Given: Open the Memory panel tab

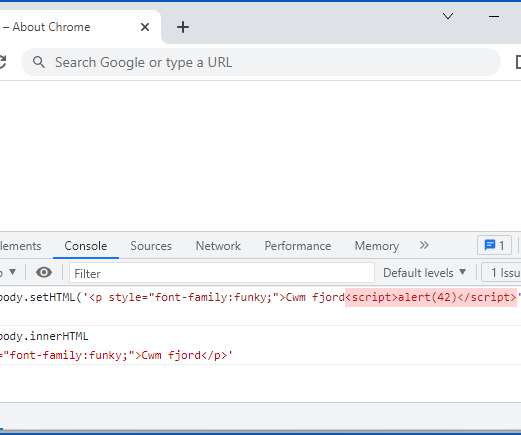Looking at the screenshot, I should click(x=377, y=246).
